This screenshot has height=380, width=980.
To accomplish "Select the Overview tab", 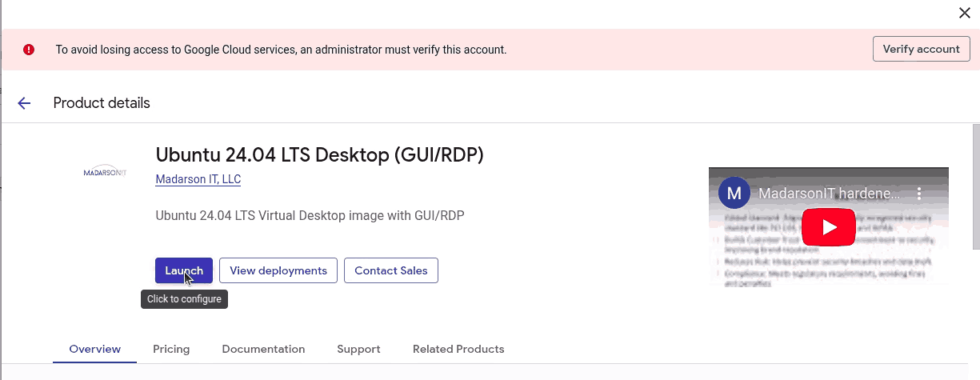I will (x=95, y=349).
